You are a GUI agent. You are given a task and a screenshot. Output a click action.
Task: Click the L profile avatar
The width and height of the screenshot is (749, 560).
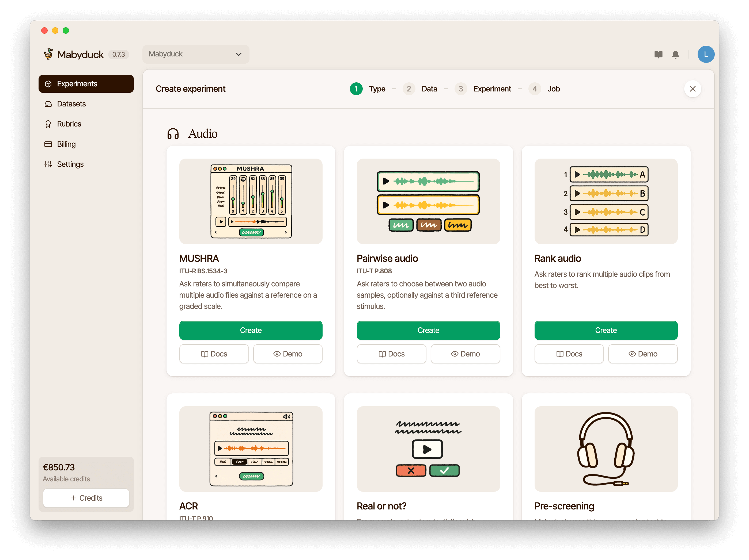click(x=706, y=54)
